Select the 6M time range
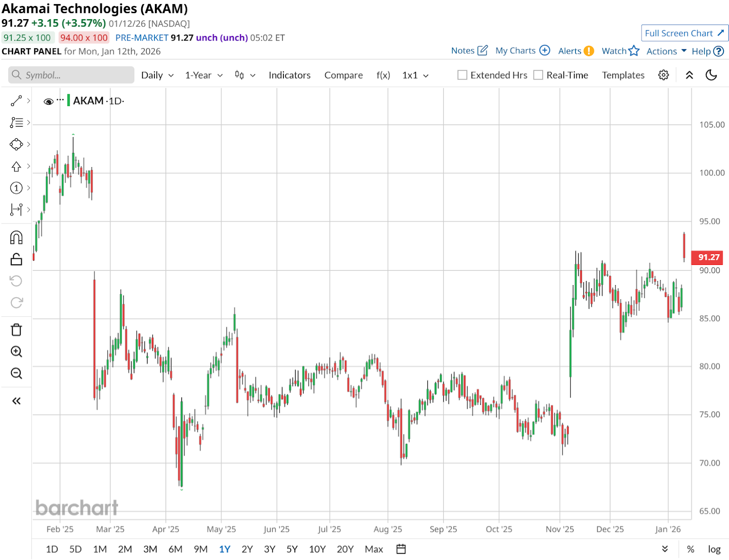 175,549
